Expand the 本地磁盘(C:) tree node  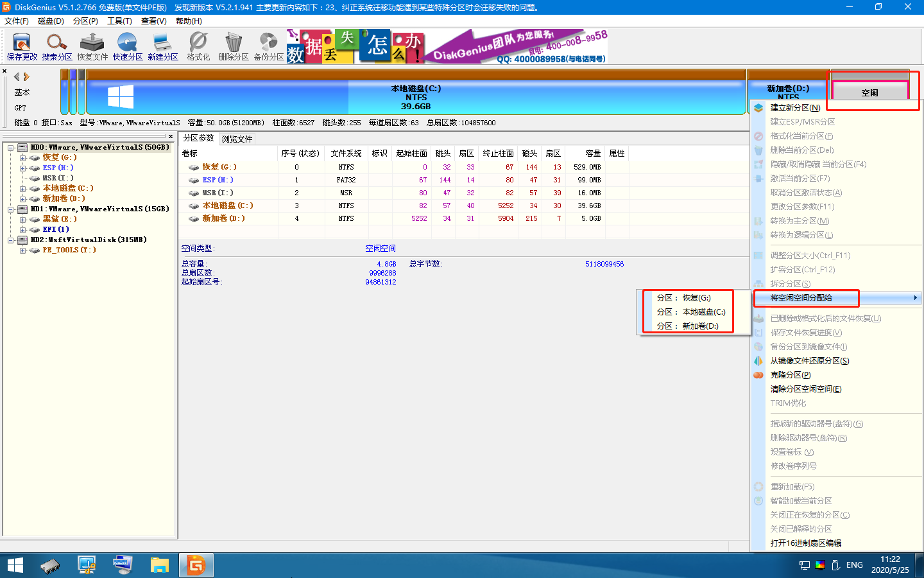point(22,188)
